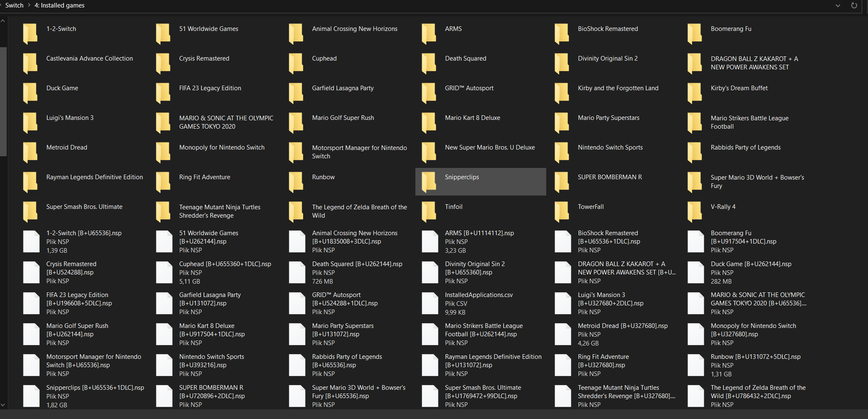Select the New Super Mario Bros. U Deluxe folder name

(490, 147)
